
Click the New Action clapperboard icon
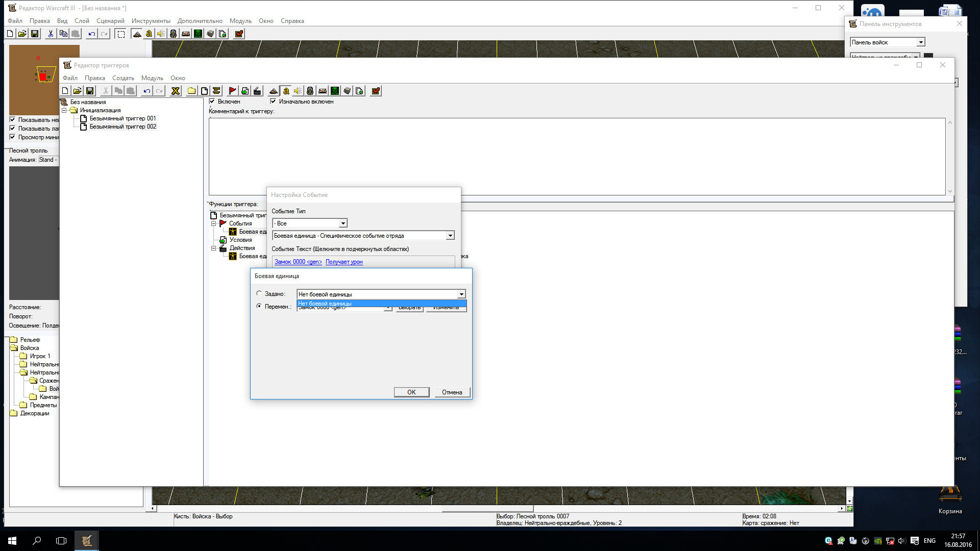(x=257, y=91)
